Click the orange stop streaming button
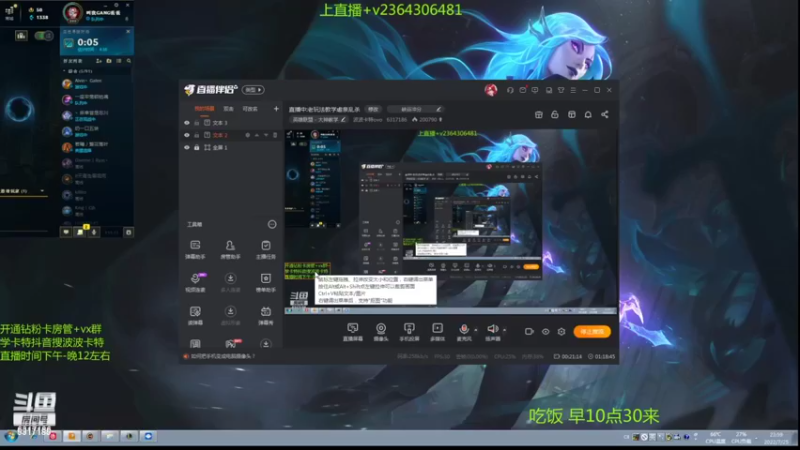The height and width of the screenshot is (450, 800). pos(592,332)
